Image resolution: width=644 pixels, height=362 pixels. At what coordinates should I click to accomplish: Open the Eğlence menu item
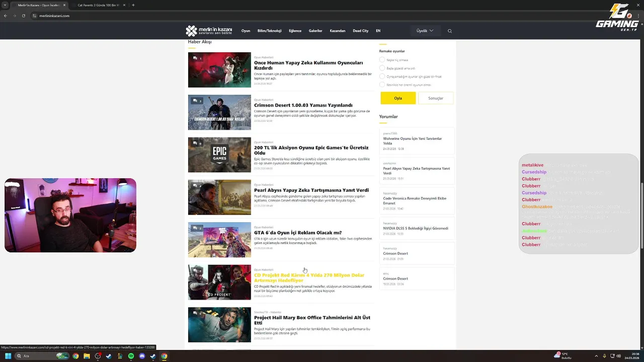(x=295, y=31)
